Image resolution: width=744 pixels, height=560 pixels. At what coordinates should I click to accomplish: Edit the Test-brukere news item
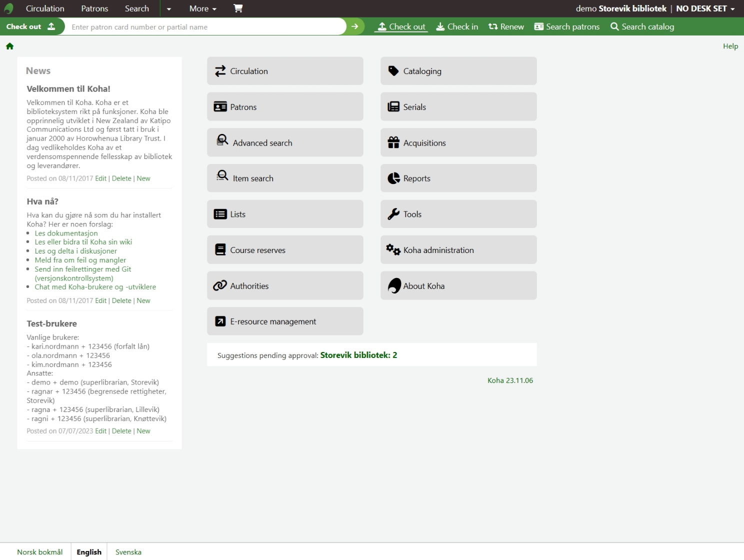click(101, 431)
